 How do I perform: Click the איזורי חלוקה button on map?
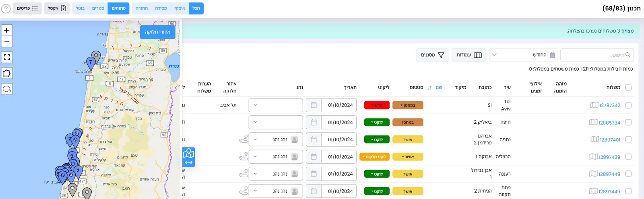pos(158,32)
